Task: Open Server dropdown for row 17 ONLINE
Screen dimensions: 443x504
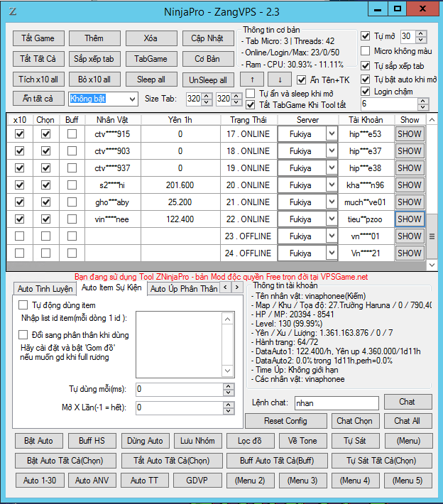Action: (x=332, y=133)
